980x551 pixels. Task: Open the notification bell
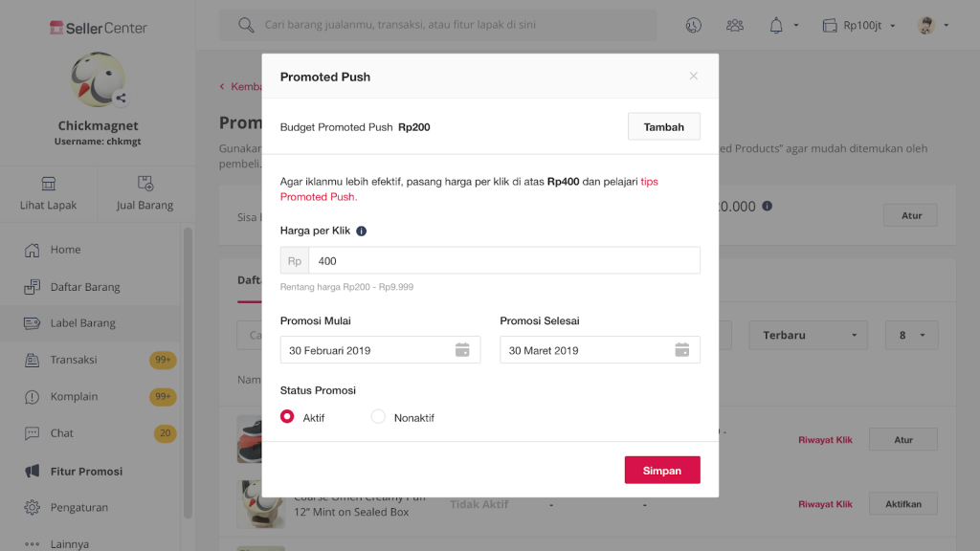coord(775,25)
